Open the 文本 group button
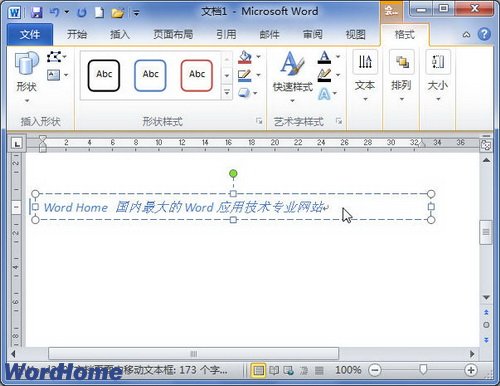The image size is (500, 386). click(x=365, y=76)
